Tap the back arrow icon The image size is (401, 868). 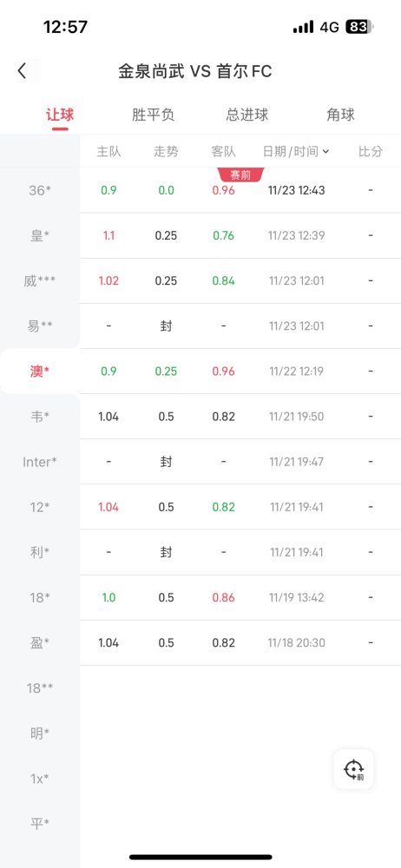point(23,71)
